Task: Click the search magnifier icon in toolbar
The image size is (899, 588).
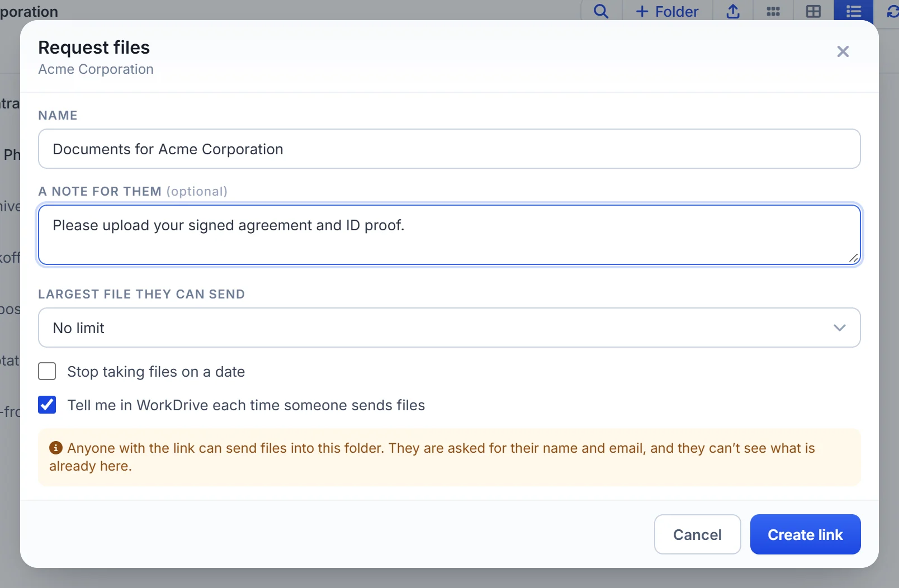Action: [x=601, y=11]
